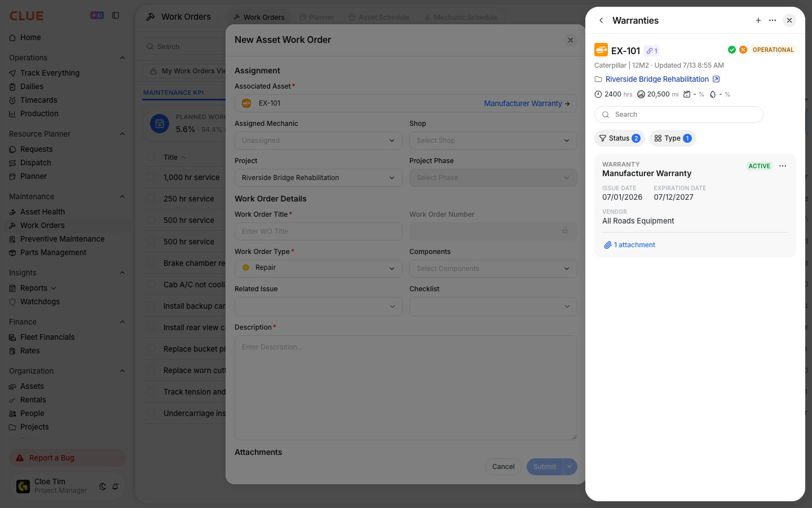Go back from Warranties panel

(601, 20)
